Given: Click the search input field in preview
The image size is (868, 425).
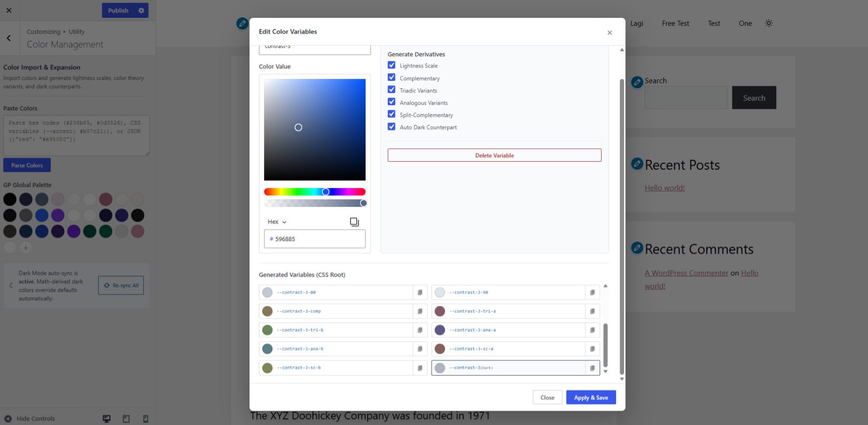Looking at the screenshot, I should [686, 98].
